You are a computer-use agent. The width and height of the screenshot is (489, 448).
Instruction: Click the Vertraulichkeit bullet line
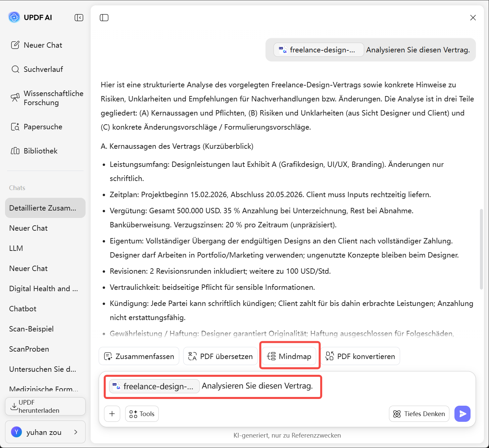click(212, 287)
